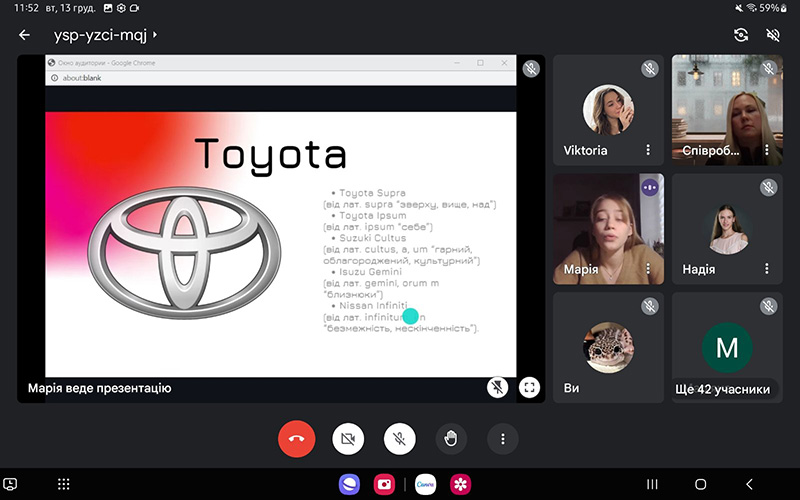Switch camera using the flip camera icon

[x=740, y=35]
